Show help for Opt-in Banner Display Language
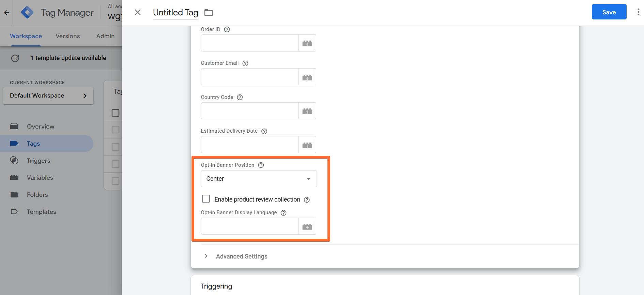The image size is (644, 295). click(283, 212)
